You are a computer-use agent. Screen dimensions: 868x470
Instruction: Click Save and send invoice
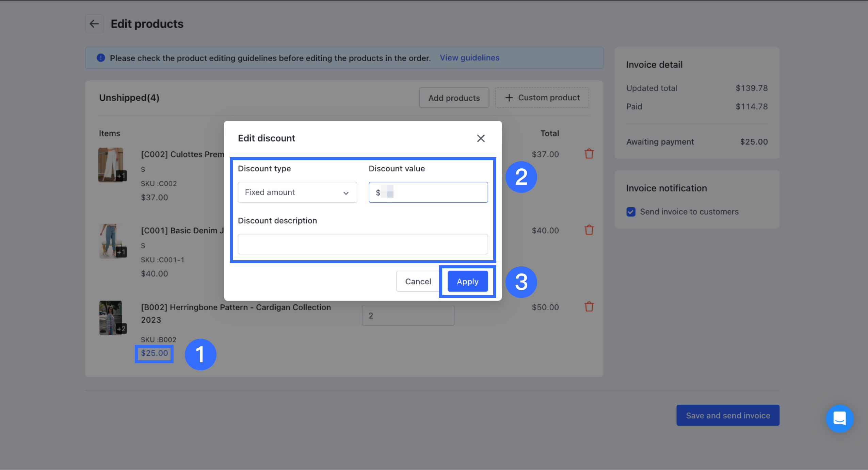(728, 415)
